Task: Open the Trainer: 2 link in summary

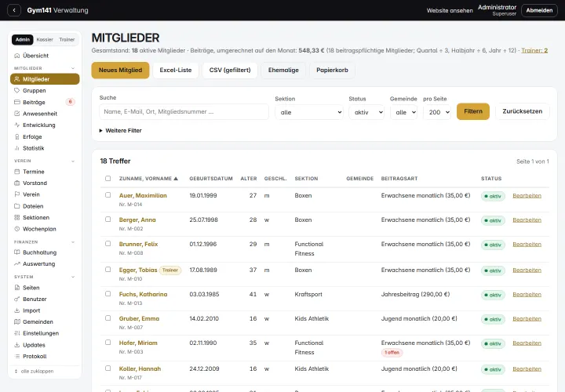Action: click(534, 50)
